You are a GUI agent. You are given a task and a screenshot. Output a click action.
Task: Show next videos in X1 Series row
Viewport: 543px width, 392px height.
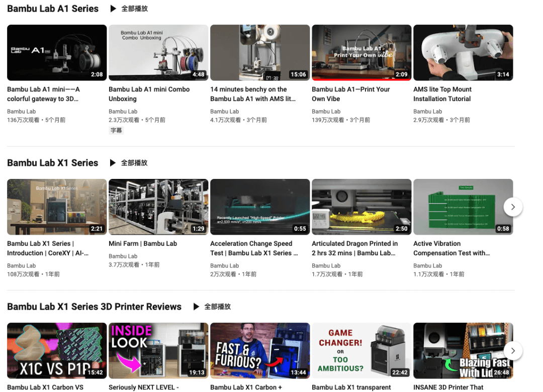[x=513, y=207]
